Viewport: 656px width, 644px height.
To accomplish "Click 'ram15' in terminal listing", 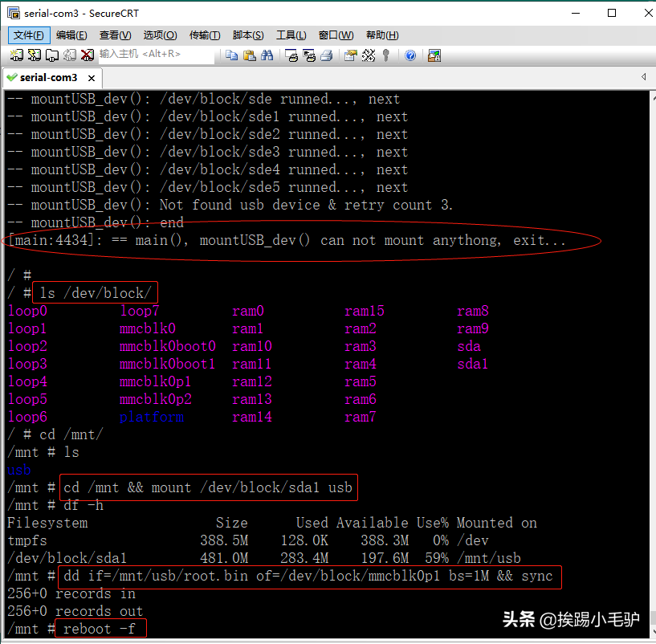I will [x=364, y=311].
